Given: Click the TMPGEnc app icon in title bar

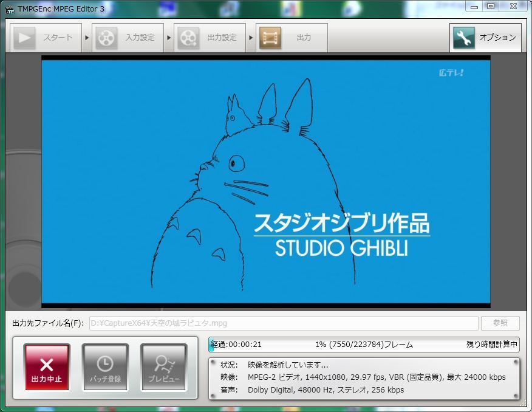Looking at the screenshot, I should coord(10,9).
